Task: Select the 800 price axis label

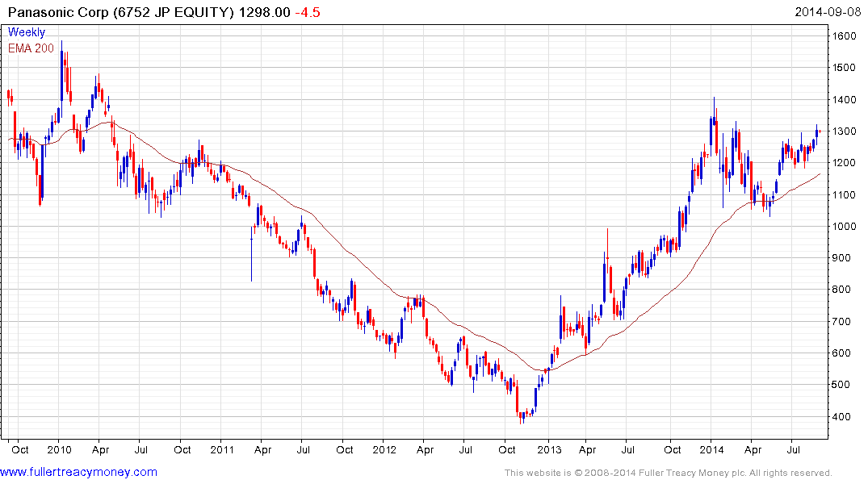Action: (x=841, y=290)
